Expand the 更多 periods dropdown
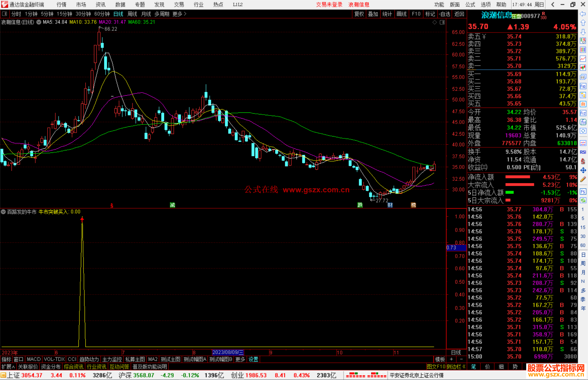 click(179, 14)
